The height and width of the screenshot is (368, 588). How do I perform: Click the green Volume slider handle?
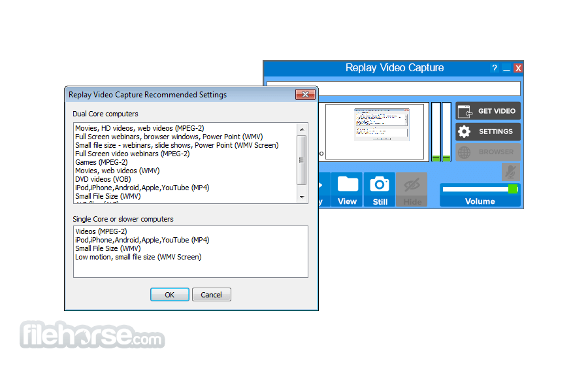pyautogui.click(x=513, y=189)
